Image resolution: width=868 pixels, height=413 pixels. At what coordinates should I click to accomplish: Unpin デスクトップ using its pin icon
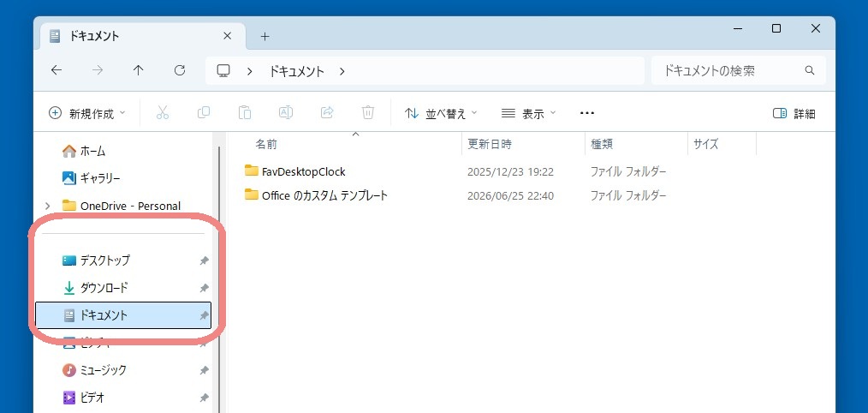(205, 260)
